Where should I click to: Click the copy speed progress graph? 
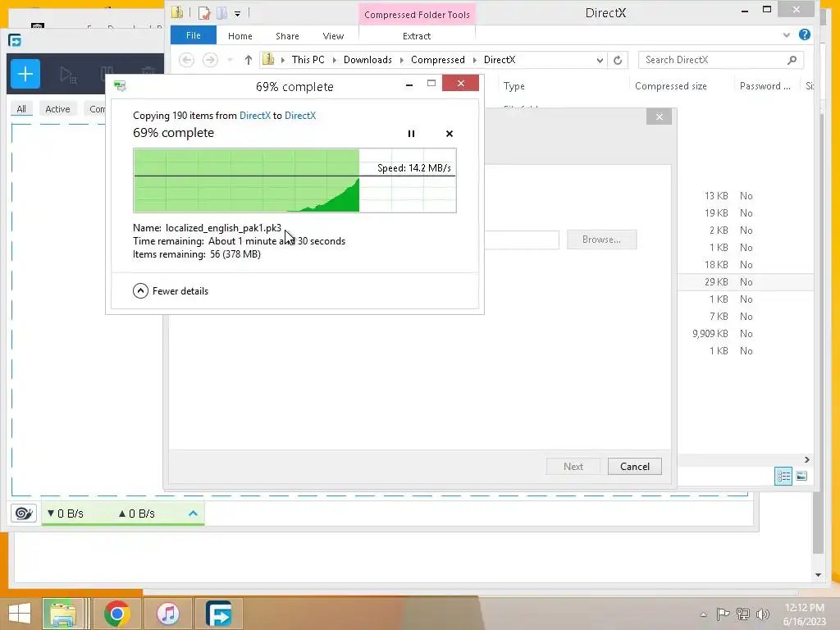[294, 180]
